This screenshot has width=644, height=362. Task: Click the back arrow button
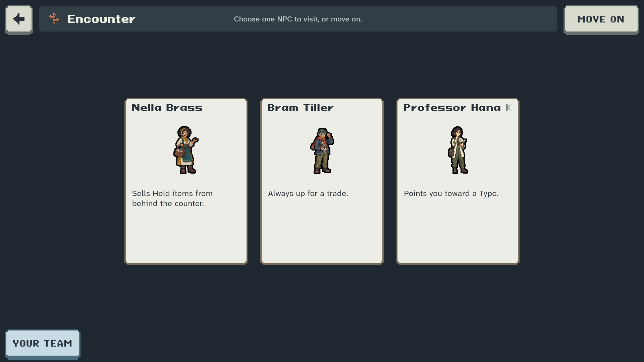(x=19, y=19)
